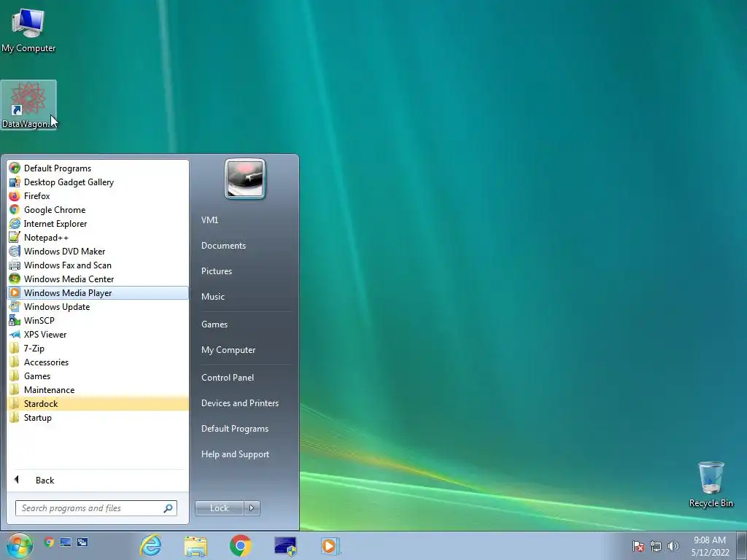The width and height of the screenshot is (747, 560).
Task: Click the network tray icon
Action: [656, 546]
